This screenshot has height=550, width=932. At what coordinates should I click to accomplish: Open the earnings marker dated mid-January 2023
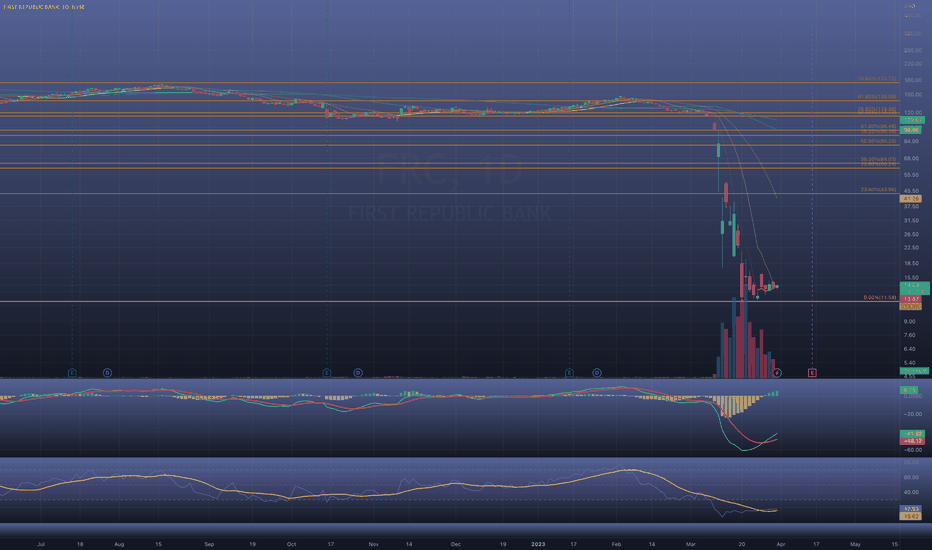click(x=569, y=373)
